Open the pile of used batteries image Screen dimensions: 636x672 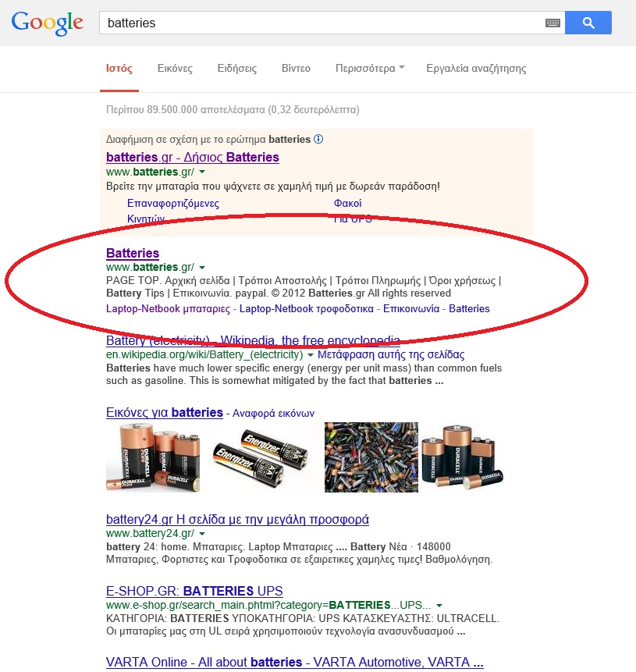(371, 457)
